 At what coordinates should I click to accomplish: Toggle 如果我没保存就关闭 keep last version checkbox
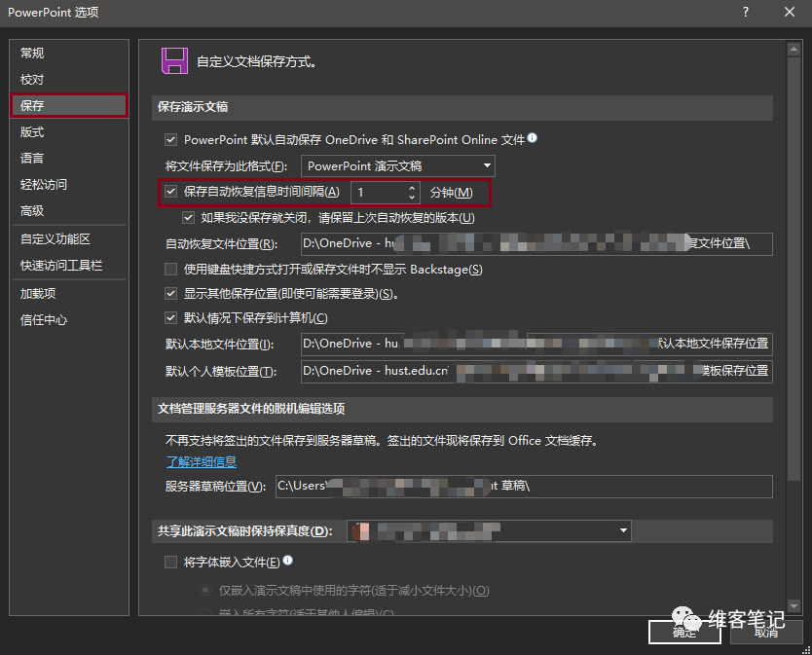tap(189, 217)
